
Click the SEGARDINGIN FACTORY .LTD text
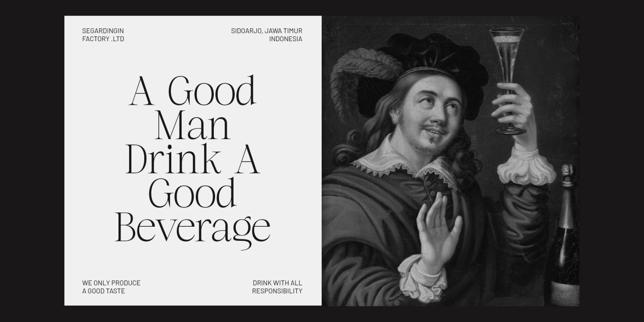103,35
